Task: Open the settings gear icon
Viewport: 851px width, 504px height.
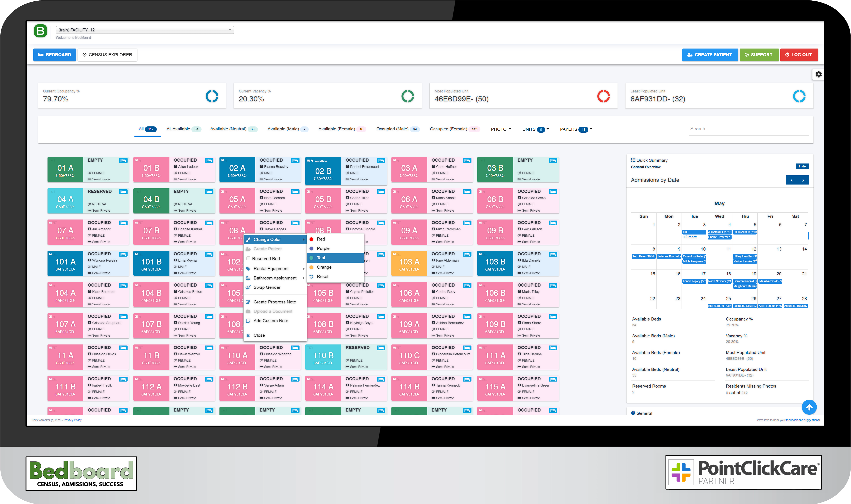Action: pos(818,74)
